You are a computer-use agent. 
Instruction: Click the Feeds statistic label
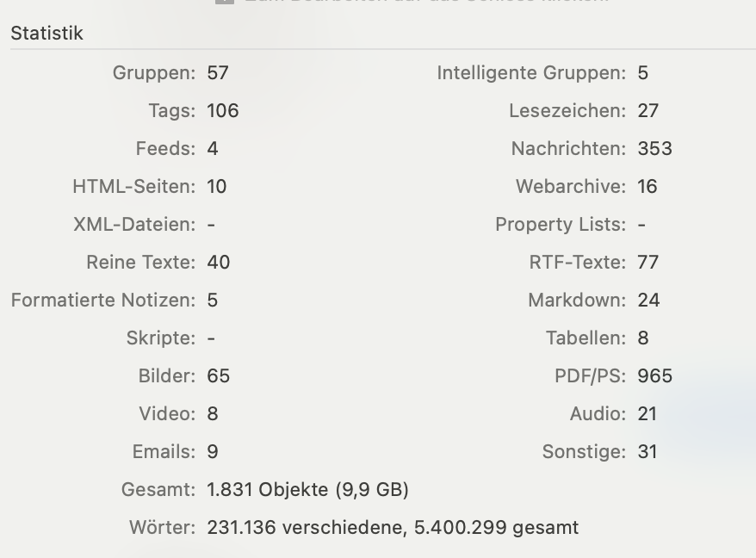coord(165,149)
